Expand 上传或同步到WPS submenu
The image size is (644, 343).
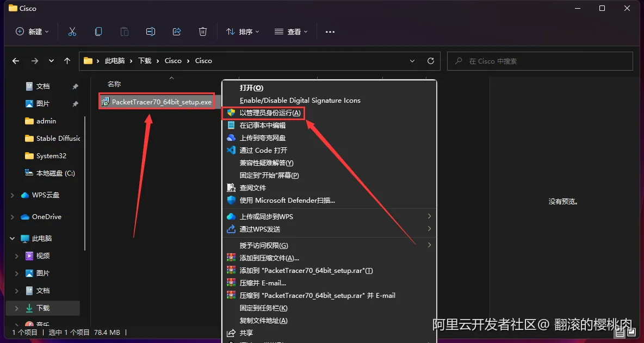click(x=329, y=216)
